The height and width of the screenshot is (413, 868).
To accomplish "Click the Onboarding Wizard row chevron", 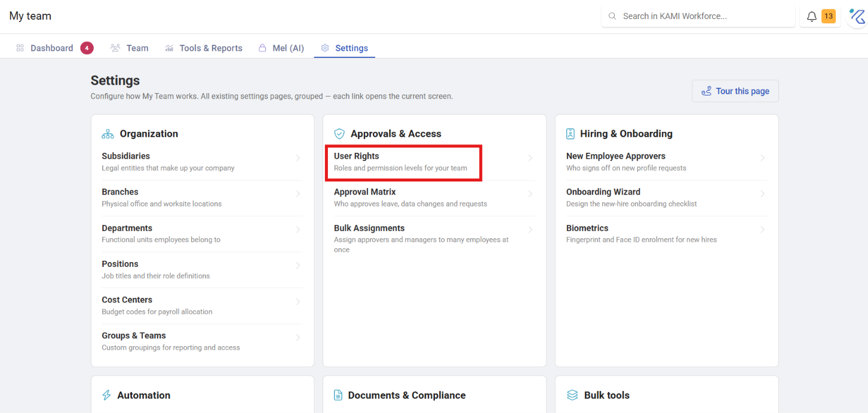I will (763, 193).
